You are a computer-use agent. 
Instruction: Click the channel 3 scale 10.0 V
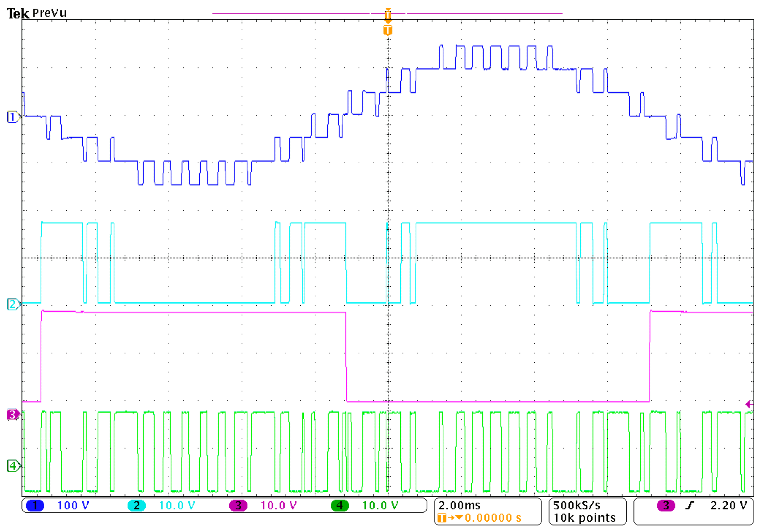pyautogui.click(x=278, y=505)
